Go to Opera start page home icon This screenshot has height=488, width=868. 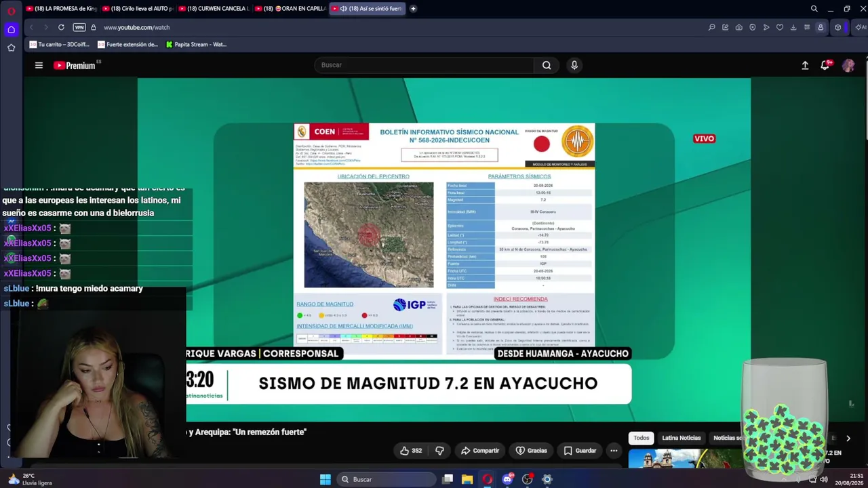[x=11, y=29]
